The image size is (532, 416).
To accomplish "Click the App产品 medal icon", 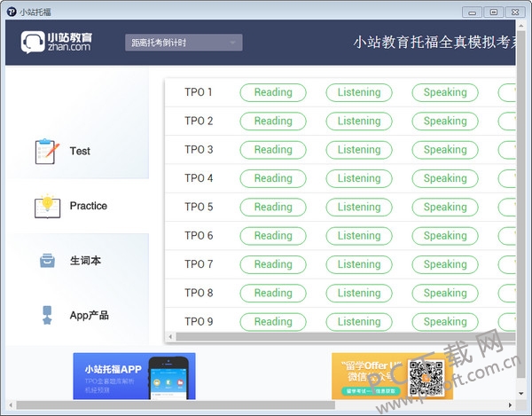I will [47, 315].
